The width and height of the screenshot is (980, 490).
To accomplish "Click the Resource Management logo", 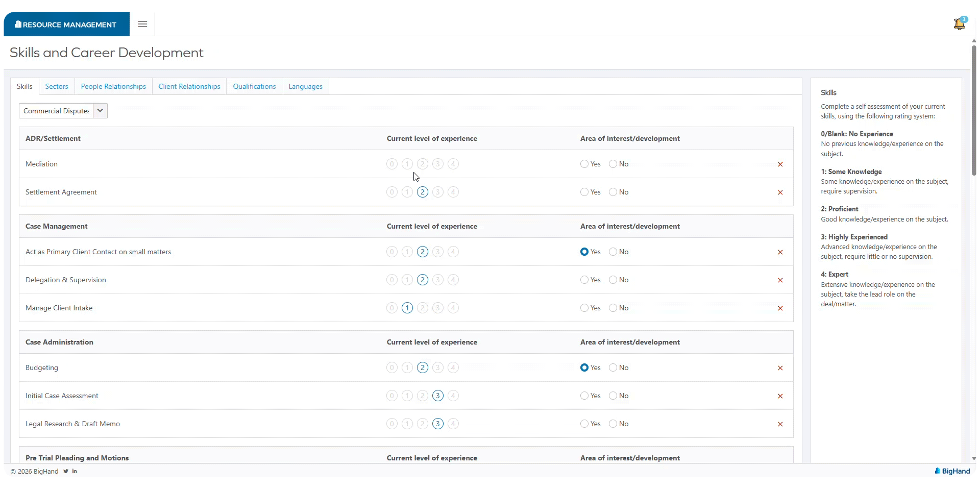I will click(x=66, y=24).
